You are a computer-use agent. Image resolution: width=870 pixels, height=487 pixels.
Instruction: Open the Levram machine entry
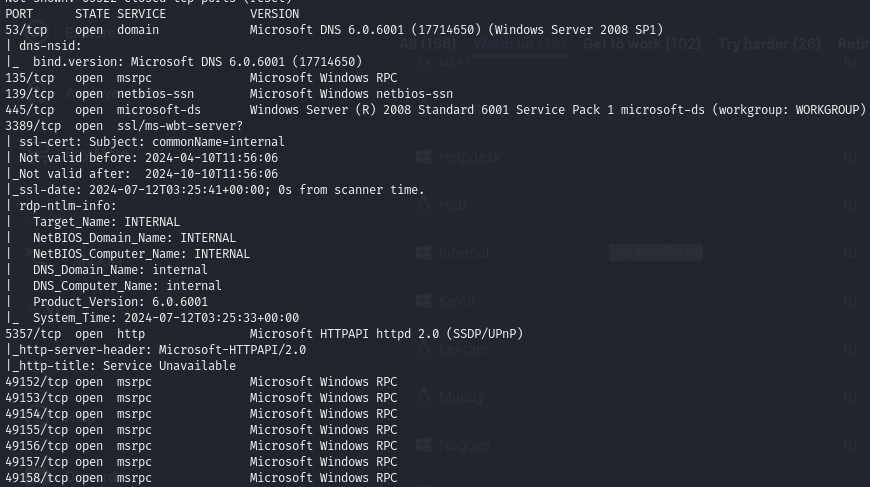click(464, 348)
